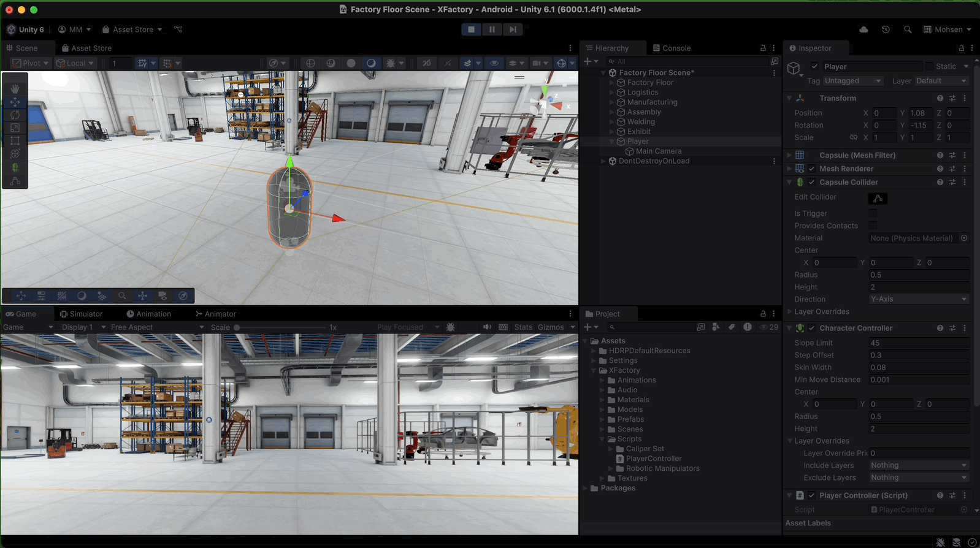Open Unity Cloud services icon
The width and height of the screenshot is (980, 548).
[x=863, y=29]
